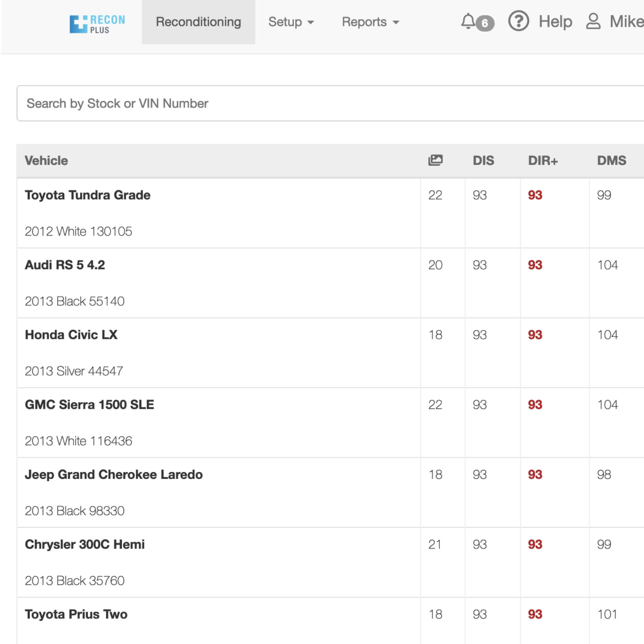Viewport: 644px width, 644px height.
Task: Click DIS value 93 for GMC Sierra
Action: pyautogui.click(x=480, y=405)
